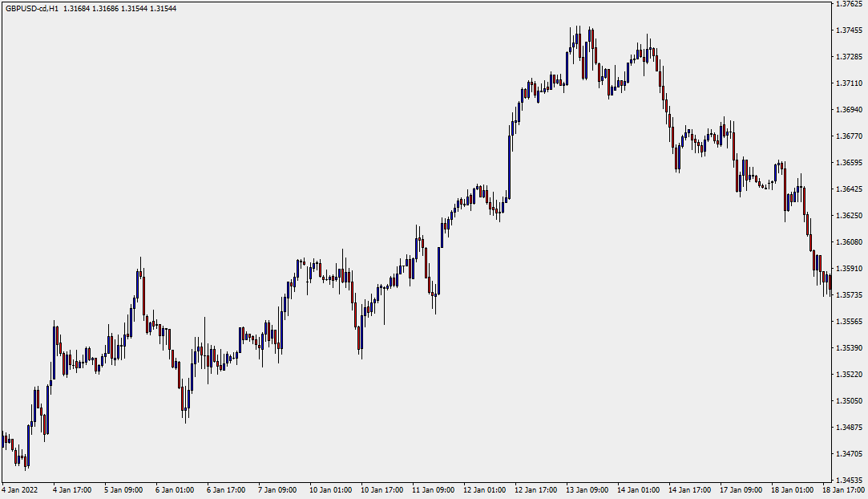Click the 13 Jan 09:00 time marker
Viewport: 868px width, 499px height.
(587, 489)
